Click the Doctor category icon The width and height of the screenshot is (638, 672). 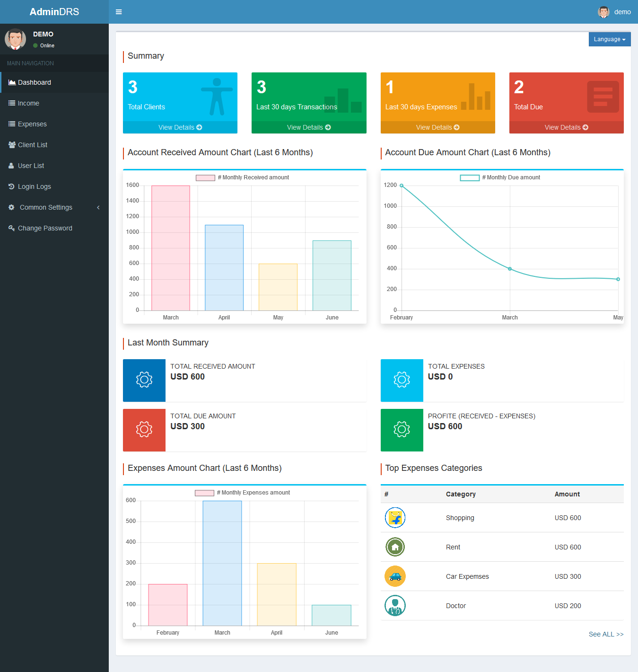[x=395, y=606]
